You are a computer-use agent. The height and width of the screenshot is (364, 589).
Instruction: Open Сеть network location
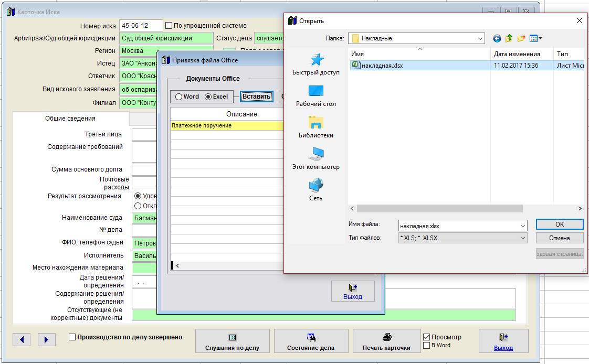[x=315, y=190]
